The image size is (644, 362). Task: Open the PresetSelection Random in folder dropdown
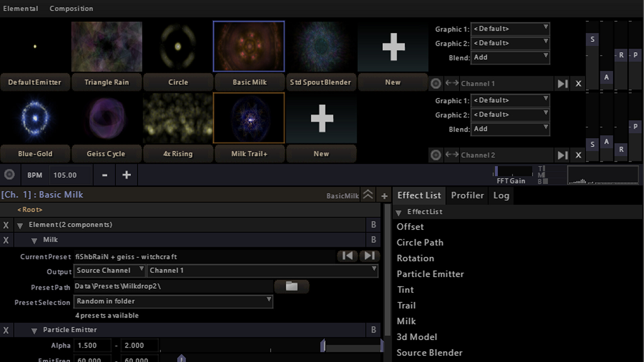click(173, 301)
